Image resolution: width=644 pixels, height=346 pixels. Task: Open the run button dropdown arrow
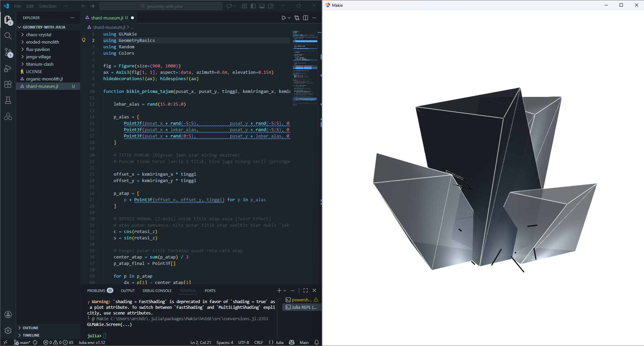[289, 18]
